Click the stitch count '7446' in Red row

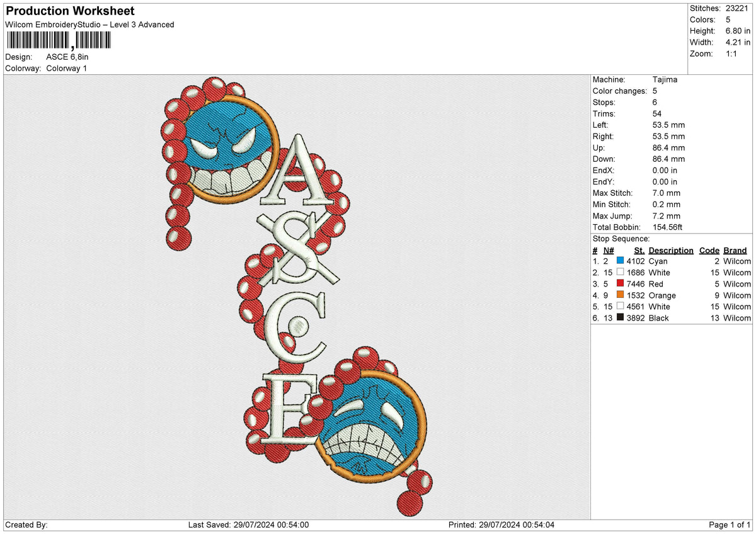[636, 284]
